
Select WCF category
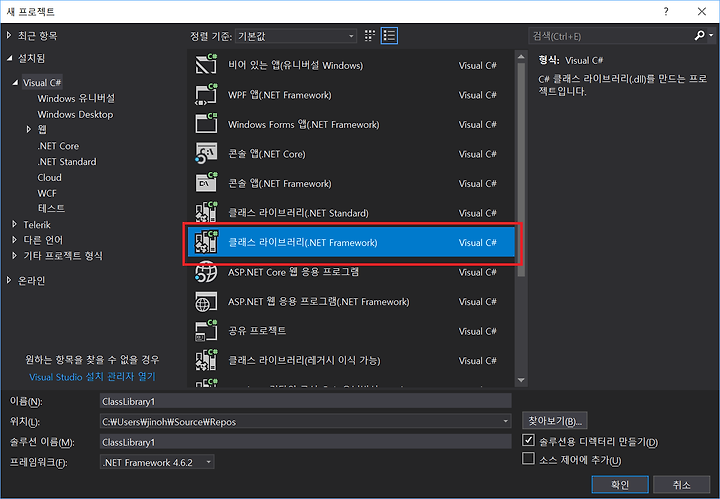[47, 193]
